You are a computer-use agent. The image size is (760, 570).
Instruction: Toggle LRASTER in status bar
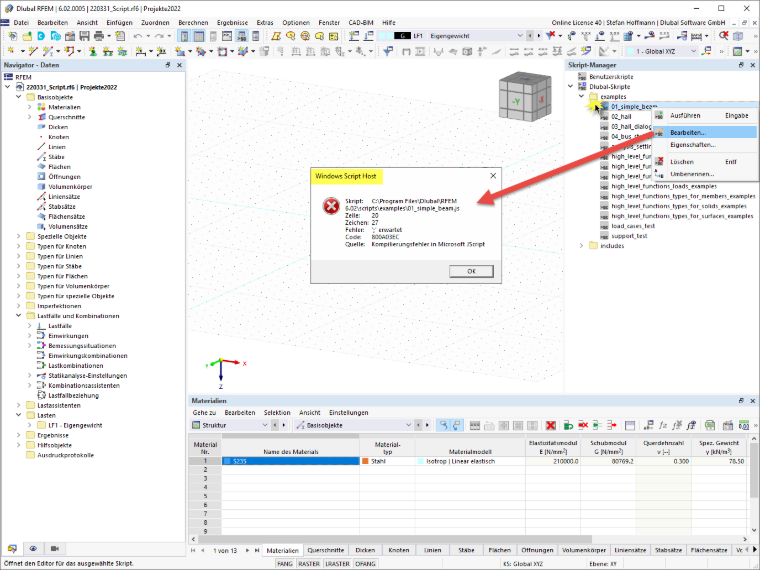click(x=337, y=564)
